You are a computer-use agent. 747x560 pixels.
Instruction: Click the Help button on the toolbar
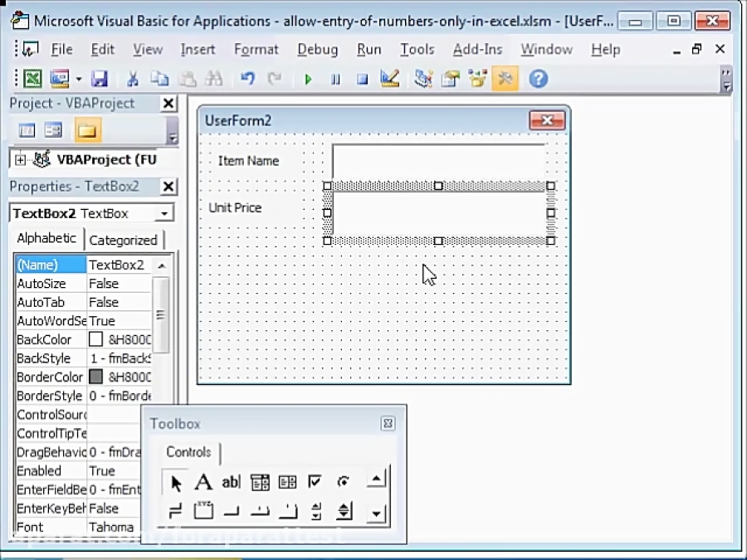538,79
